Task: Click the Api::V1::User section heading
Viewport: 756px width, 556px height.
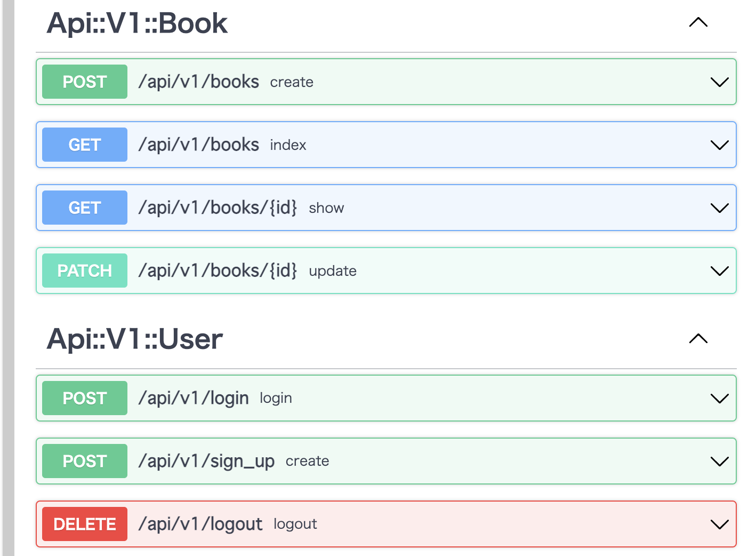Action: (135, 339)
